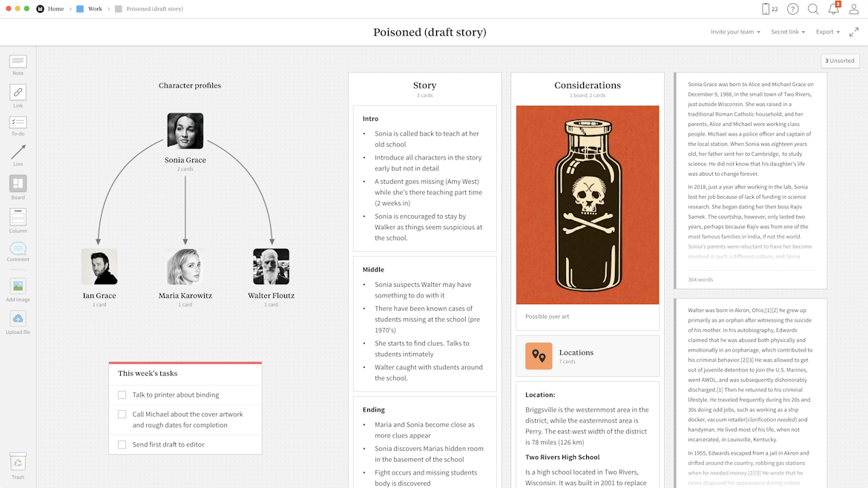Click the poison bottle cover art image
Screen dimensions: 868x488
click(587, 205)
